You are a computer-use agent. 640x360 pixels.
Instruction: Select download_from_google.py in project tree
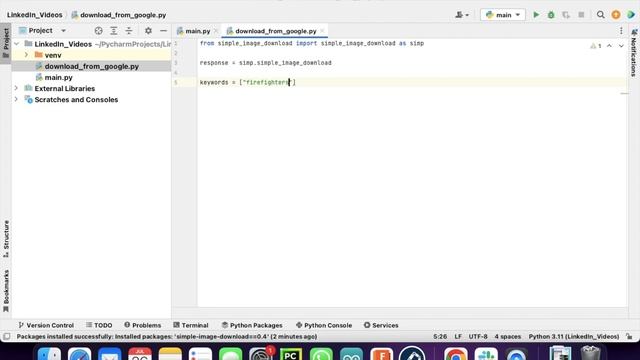tap(91, 66)
